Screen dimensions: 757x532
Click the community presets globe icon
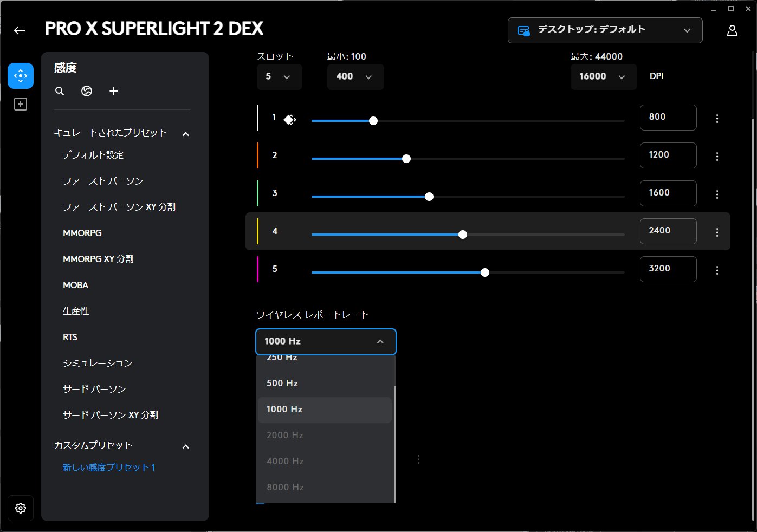pos(87,91)
